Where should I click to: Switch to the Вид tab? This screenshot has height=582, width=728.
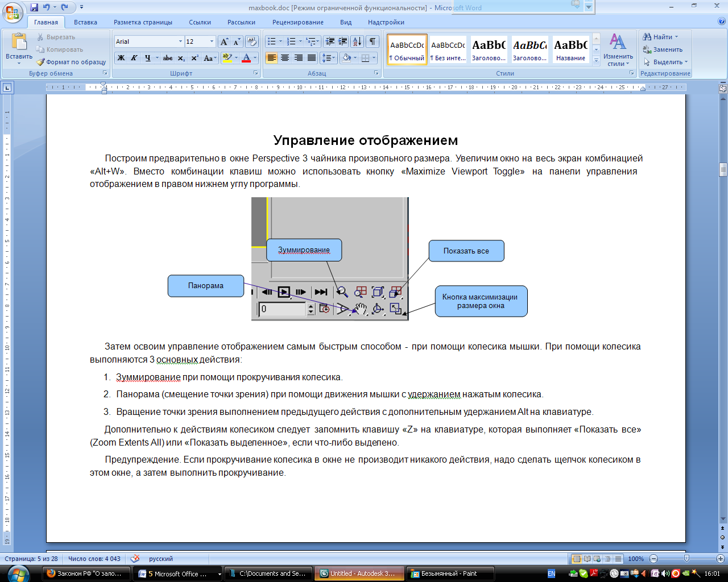pos(346,22)
